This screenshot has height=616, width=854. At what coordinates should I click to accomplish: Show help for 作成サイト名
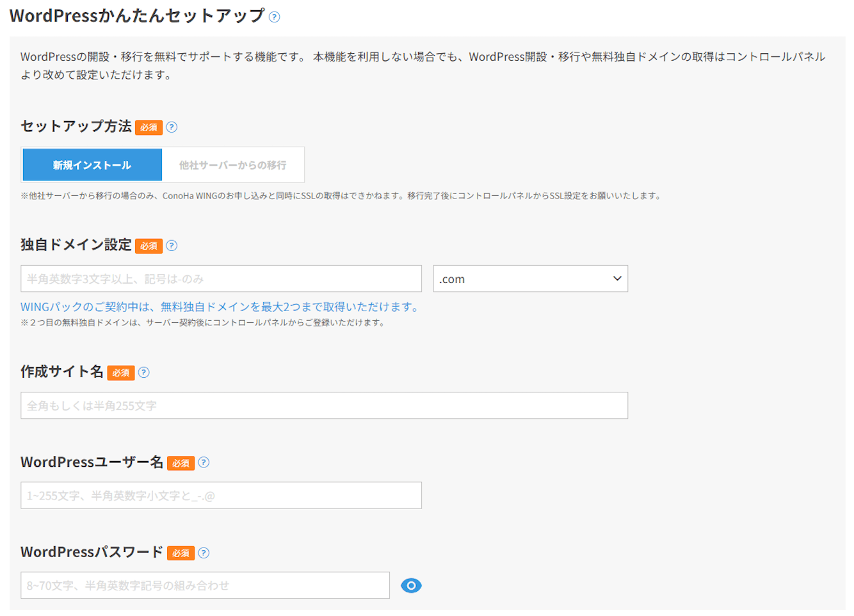[x=144, y=373]
